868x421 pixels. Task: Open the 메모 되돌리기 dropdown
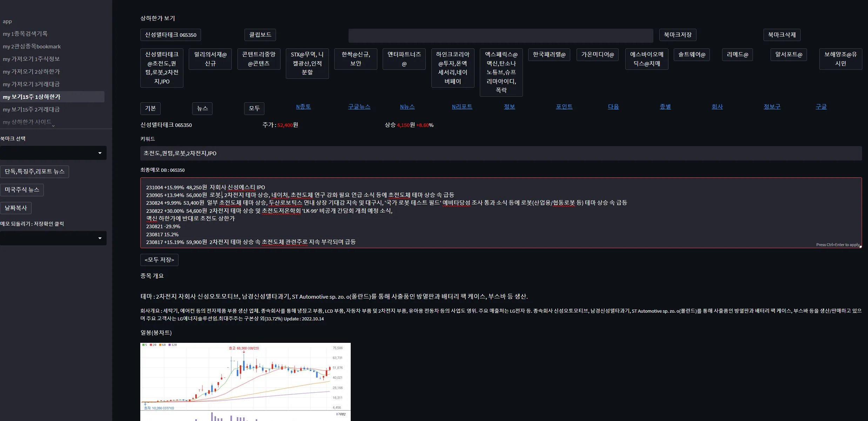[53, 238]
